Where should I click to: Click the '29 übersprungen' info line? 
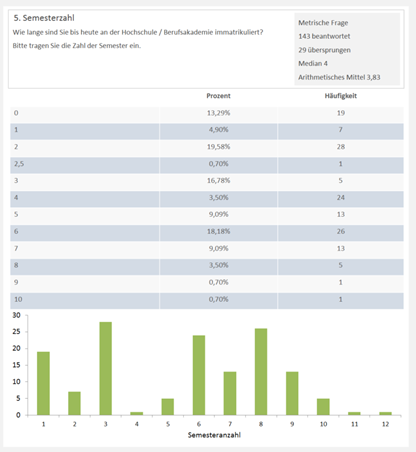[324, 50]
